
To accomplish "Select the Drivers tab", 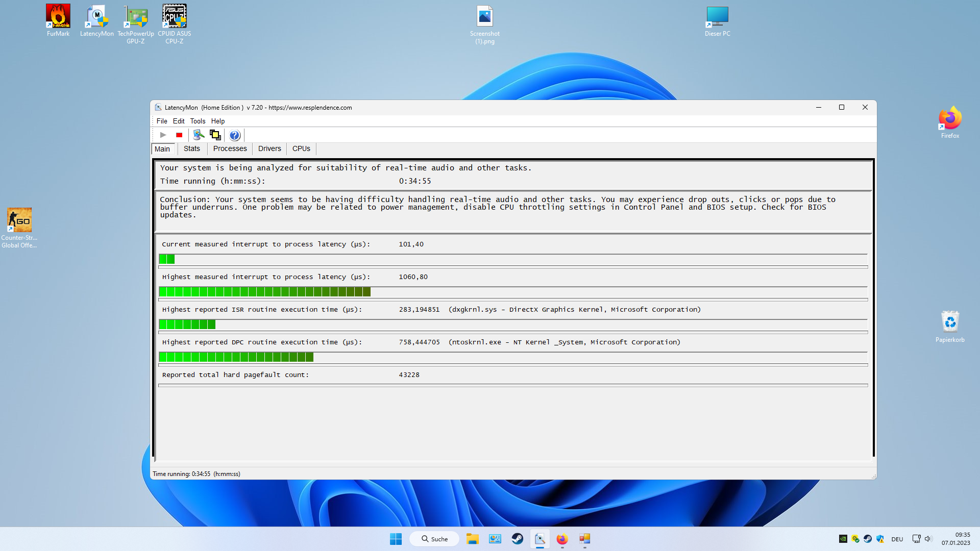I will pyautogui.click(x=269, y=148).
